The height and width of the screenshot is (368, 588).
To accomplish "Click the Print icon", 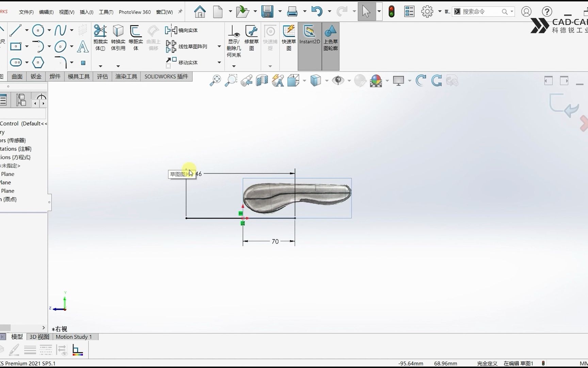I will pyautogui.click(x=292, y=12).
